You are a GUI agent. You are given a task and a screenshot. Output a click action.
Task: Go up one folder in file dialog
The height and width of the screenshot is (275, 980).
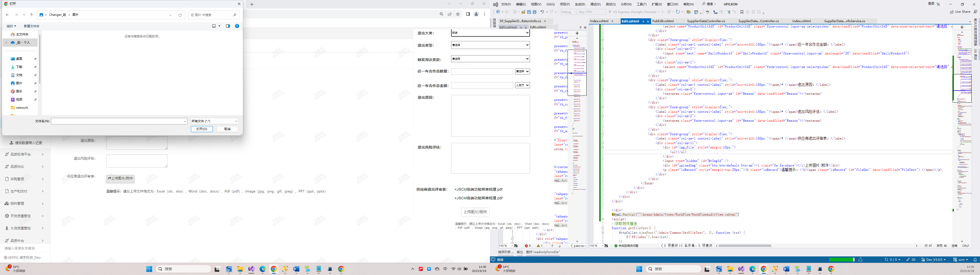point(31,15)
